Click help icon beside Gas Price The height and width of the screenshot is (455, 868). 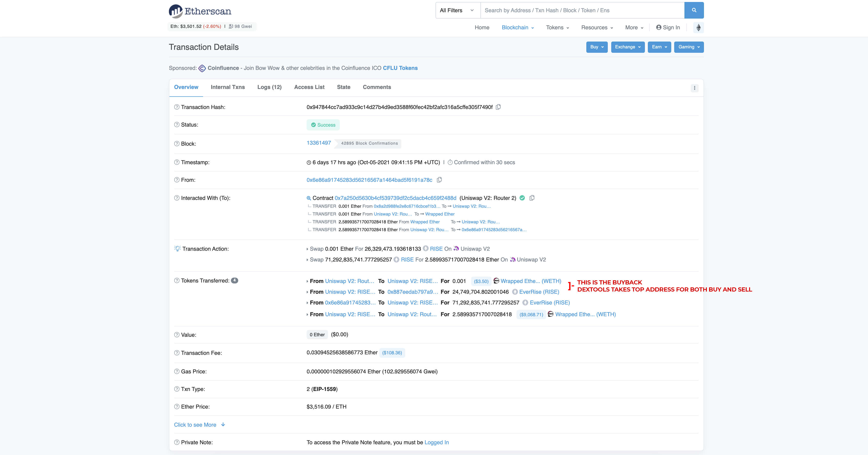(176, 371)
